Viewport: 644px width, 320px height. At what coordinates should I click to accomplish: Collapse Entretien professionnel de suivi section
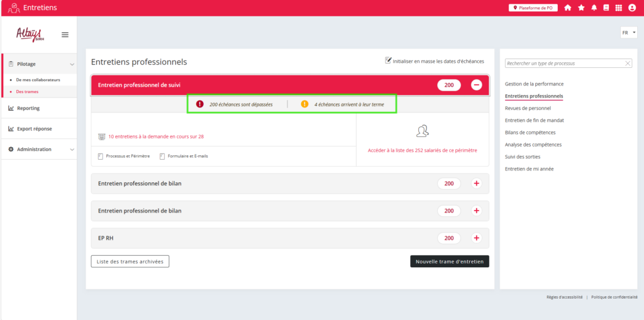click(476, 85)
